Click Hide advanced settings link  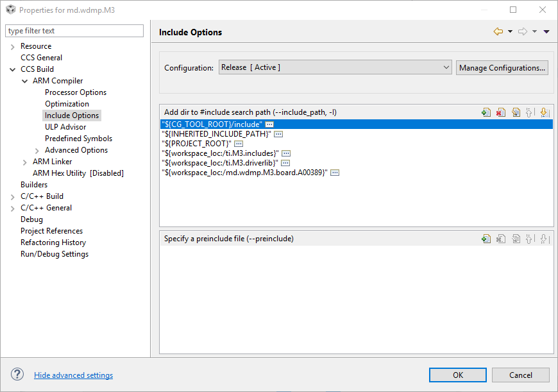pyautogui.click(x=73, y=375)
